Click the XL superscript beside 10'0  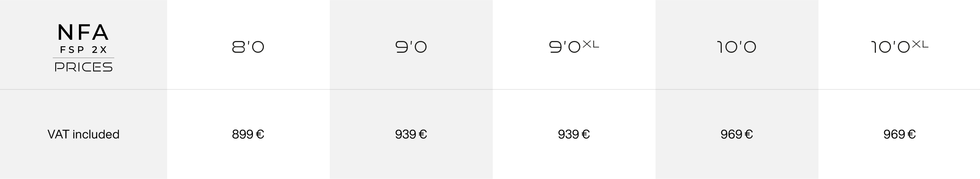(920, 44)
